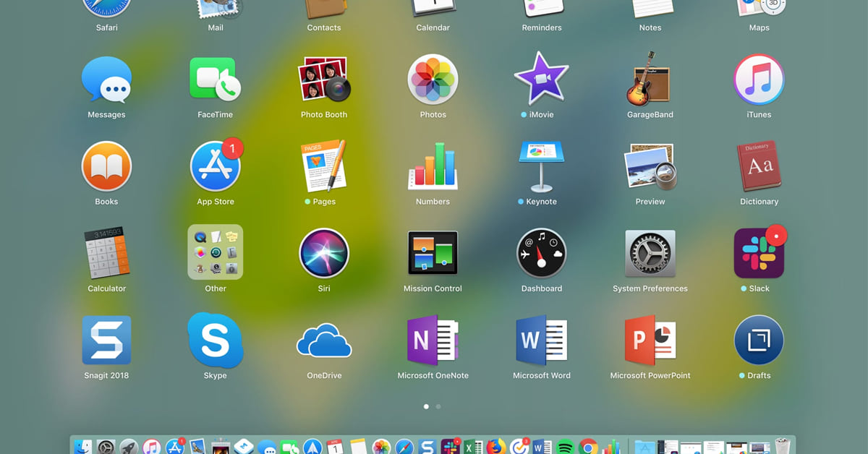Launch the iMovie app
Viewport: 868px width, 454px height.
tap(541, 78)
